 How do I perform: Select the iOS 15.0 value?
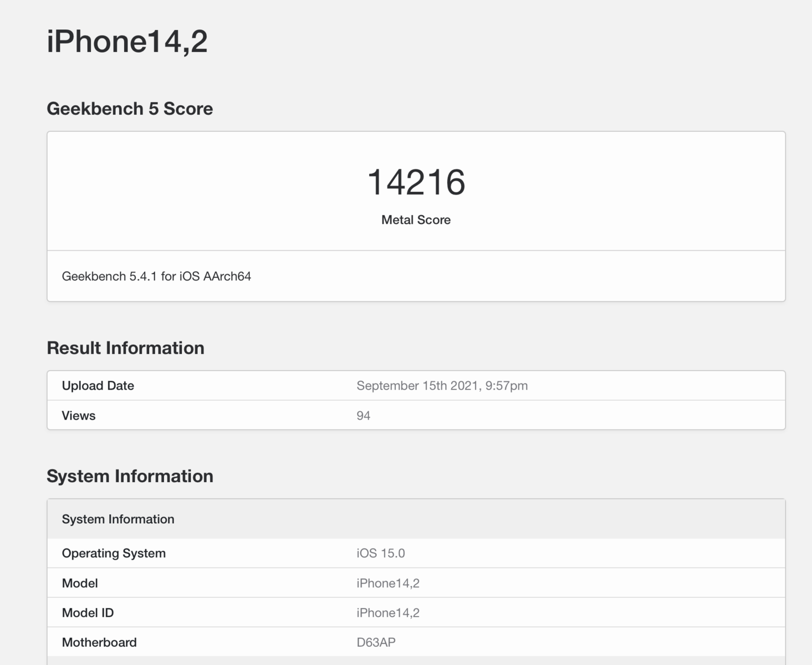pos(381,553)
